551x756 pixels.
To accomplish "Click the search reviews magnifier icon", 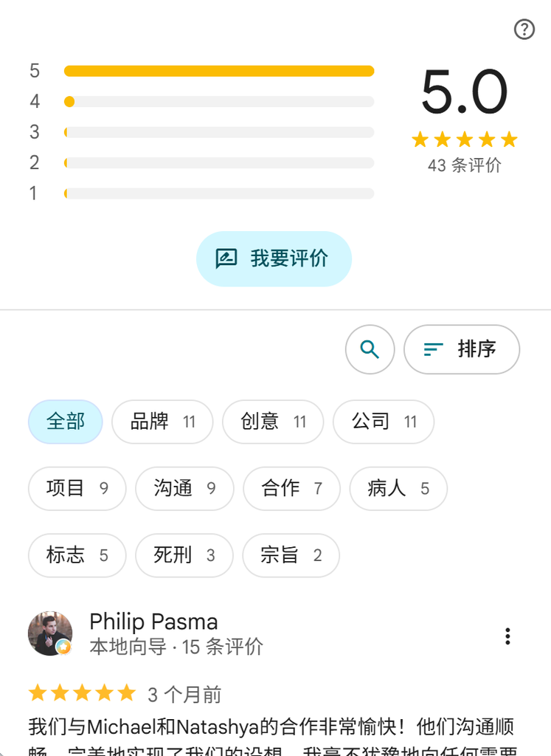I will tap(370, 349).
